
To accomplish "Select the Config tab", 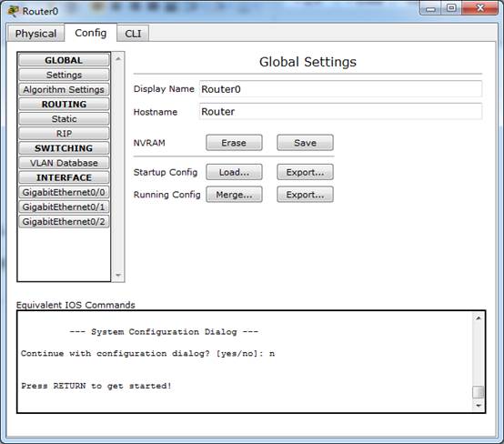I will [91, 33].
